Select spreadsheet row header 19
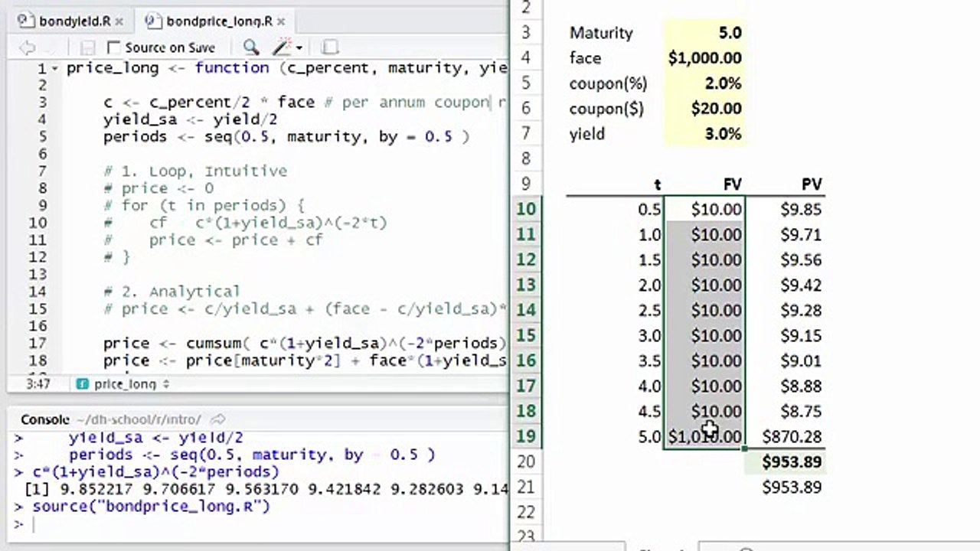Viewport: 980px width, 551px height. [x=526, y=436]
